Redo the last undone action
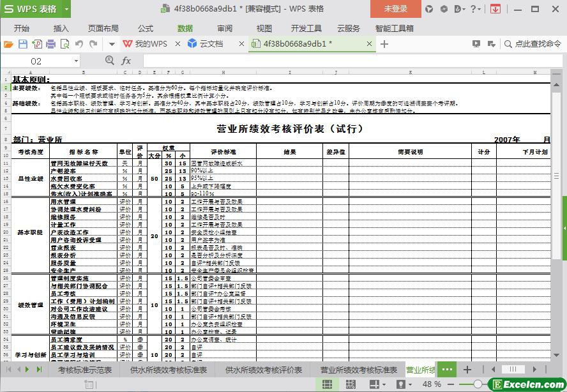567x392 pixels. tap(93, 44)
